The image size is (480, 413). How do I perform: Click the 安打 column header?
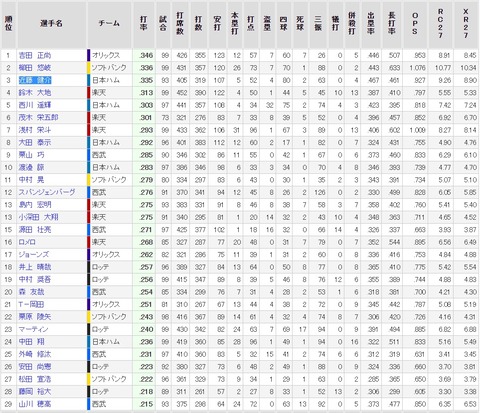tap(217, 24)
